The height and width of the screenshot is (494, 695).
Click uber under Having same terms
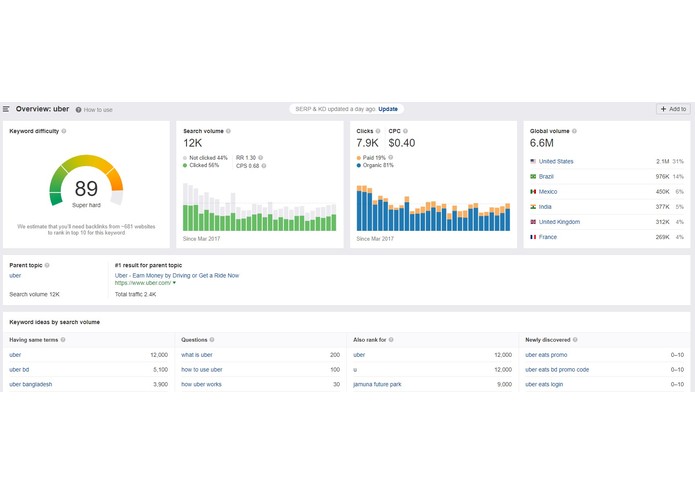click(x=15, y=355)
